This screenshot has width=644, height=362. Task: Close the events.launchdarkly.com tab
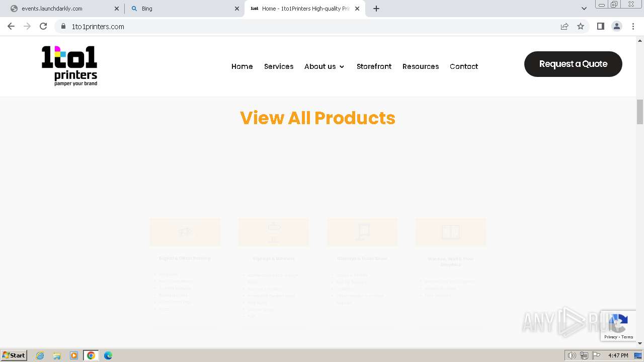pyautogui.click(x=117, y=9)
